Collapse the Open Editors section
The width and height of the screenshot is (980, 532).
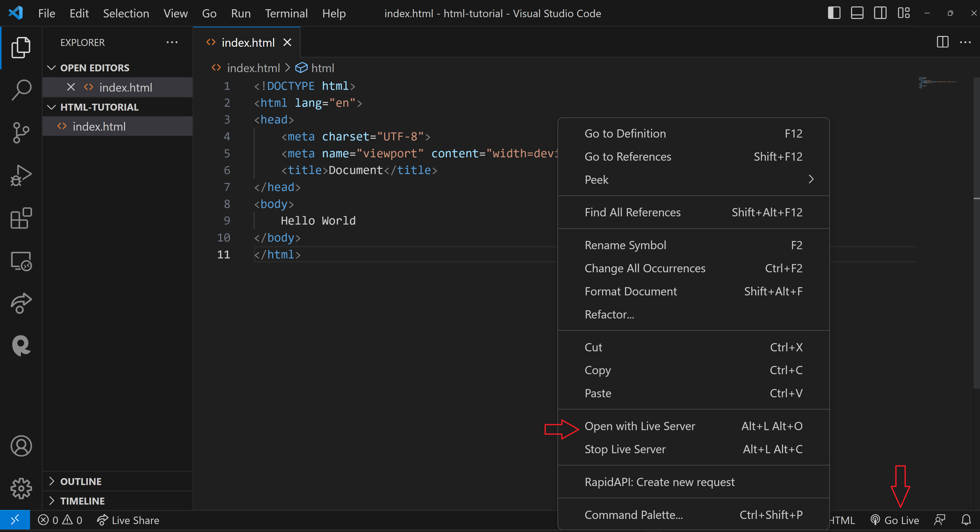pyautogui.click(x=117, y=68)
